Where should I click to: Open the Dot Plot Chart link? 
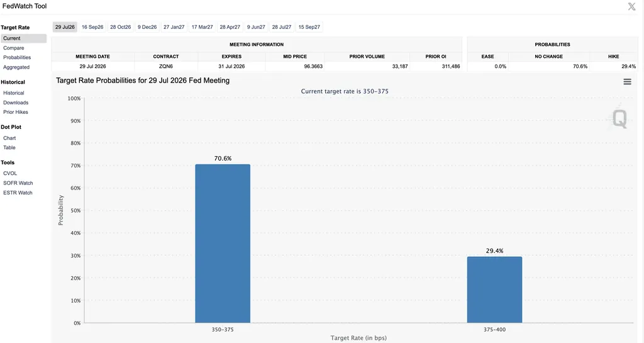tap(9, 138)
